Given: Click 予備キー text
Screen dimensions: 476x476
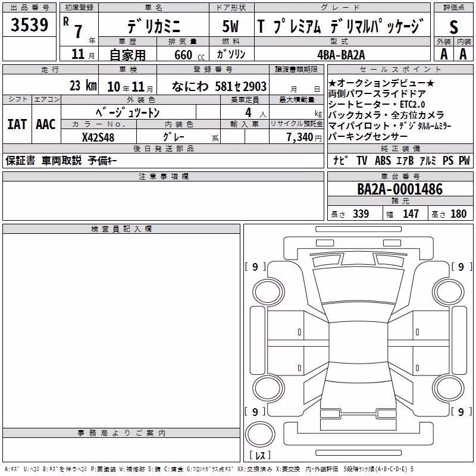Looking at the screenshot, I should (102, 161).
